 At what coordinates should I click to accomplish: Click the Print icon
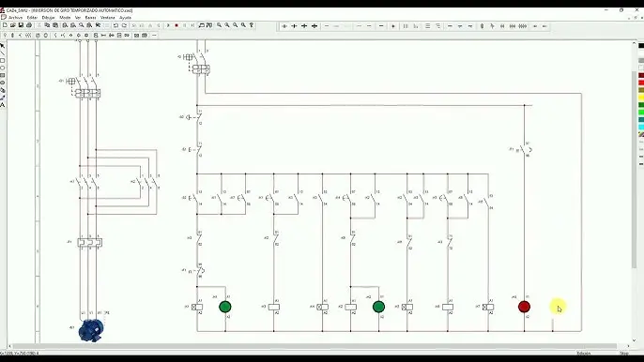29,25
